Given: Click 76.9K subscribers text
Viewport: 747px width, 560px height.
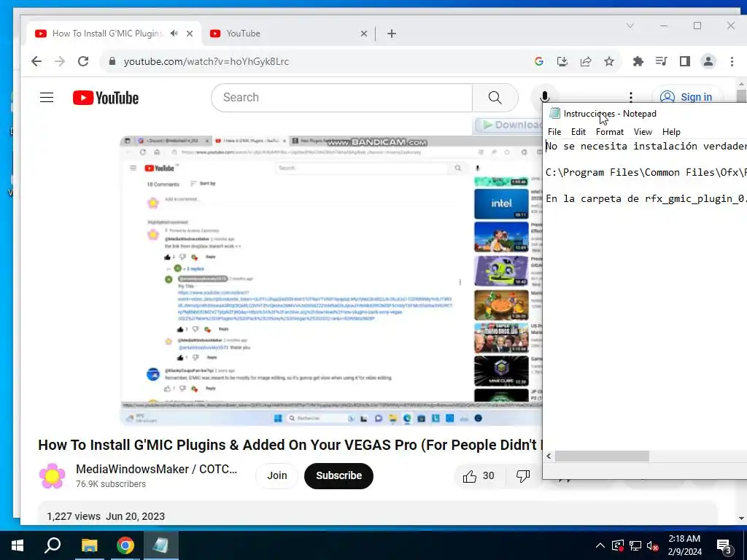Looking at the screenshot, I should pos(111,484).
